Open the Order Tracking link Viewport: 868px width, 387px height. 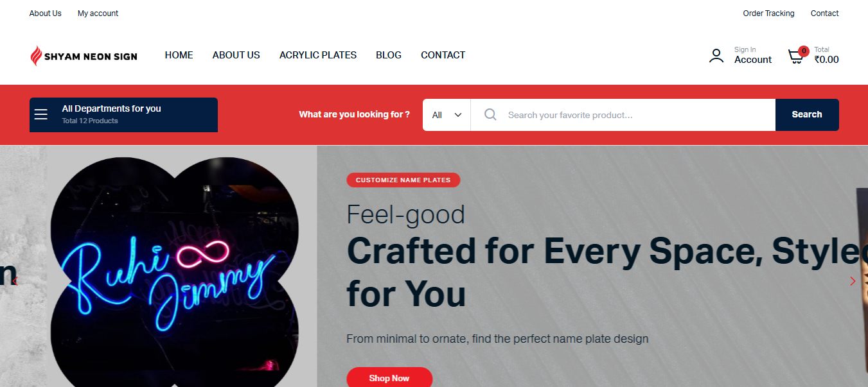(x=768, y=13)
